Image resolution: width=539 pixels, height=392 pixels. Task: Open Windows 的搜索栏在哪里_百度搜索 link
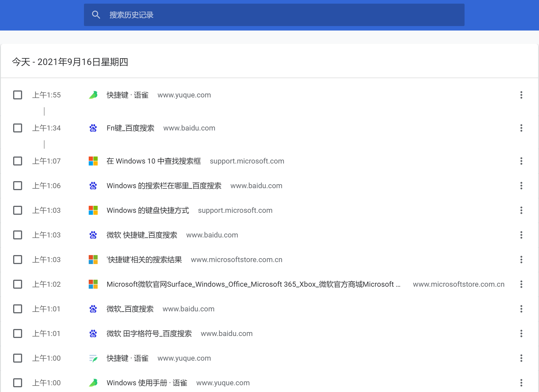(x=164, y=186)
